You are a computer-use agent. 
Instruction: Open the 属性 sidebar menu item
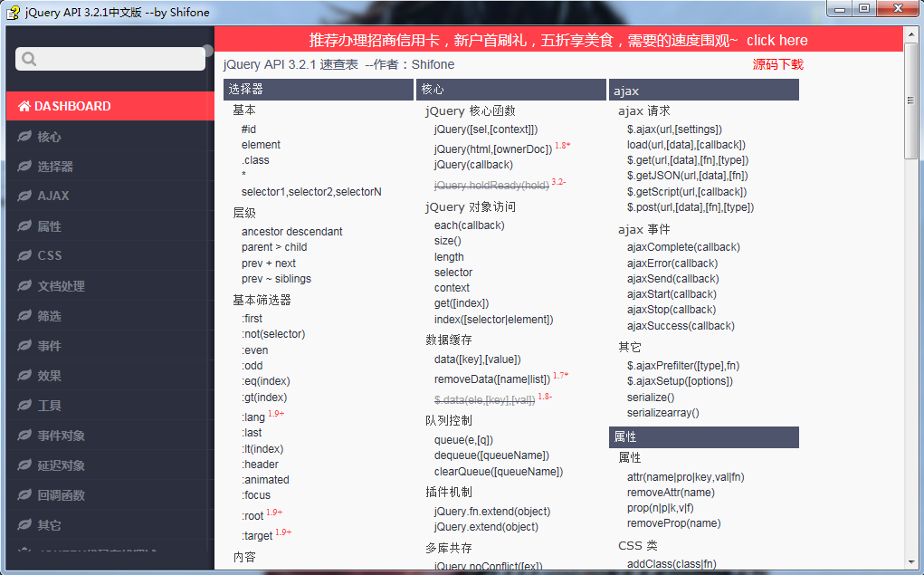click(50, 226)
